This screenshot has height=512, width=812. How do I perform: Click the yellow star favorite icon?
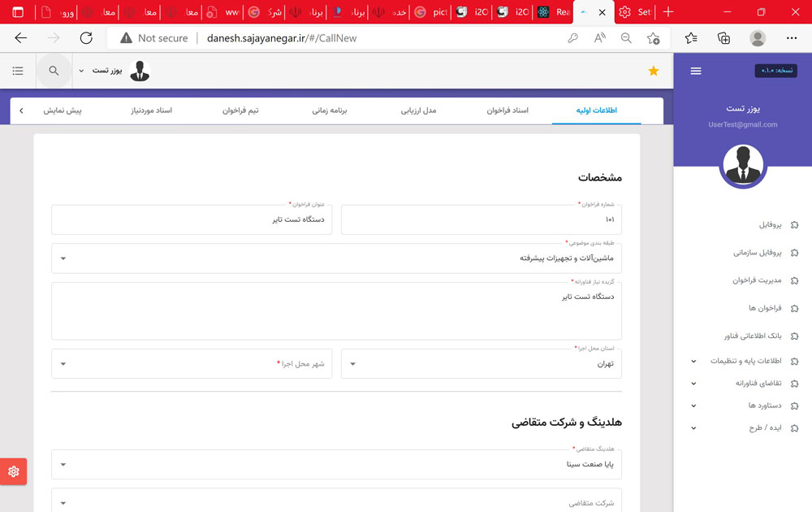click(x=654, y=71)
